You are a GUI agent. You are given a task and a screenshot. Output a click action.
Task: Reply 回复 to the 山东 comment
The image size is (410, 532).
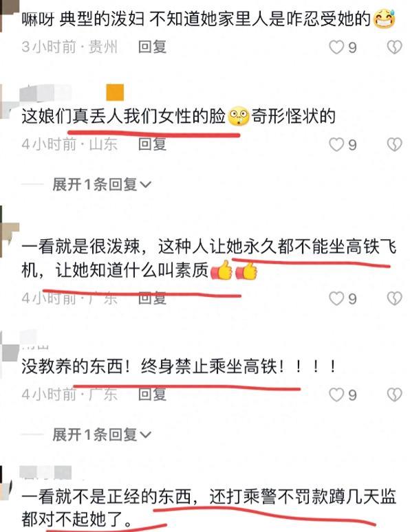tap(152, 144)
